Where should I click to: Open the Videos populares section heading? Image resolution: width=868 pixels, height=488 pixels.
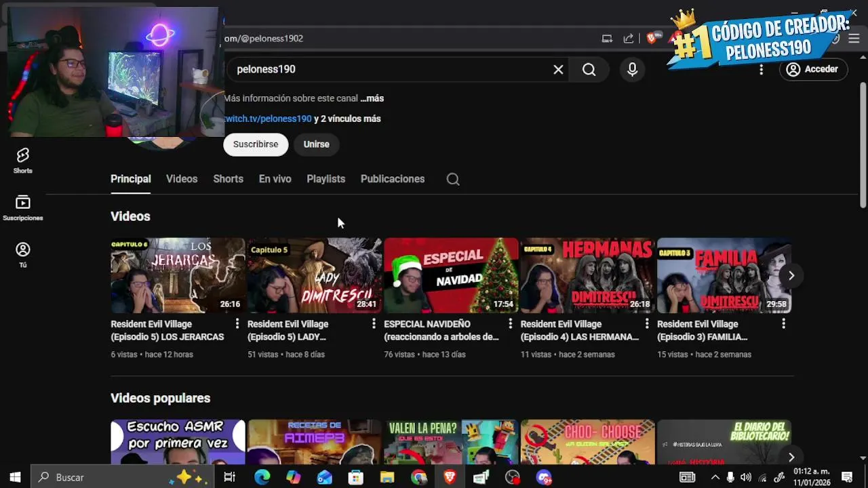160,398
